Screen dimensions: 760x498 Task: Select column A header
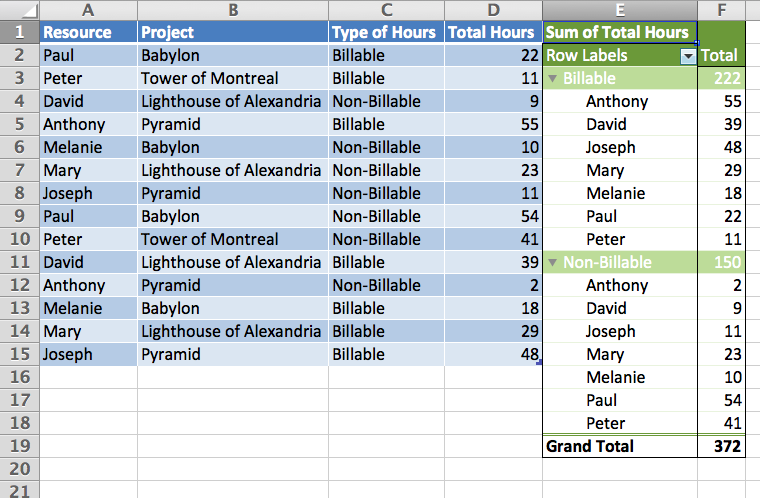88,10
